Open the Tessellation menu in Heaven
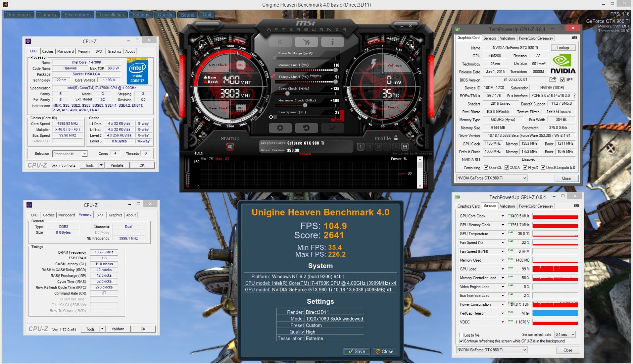The image size is (633, 364). 111,15
